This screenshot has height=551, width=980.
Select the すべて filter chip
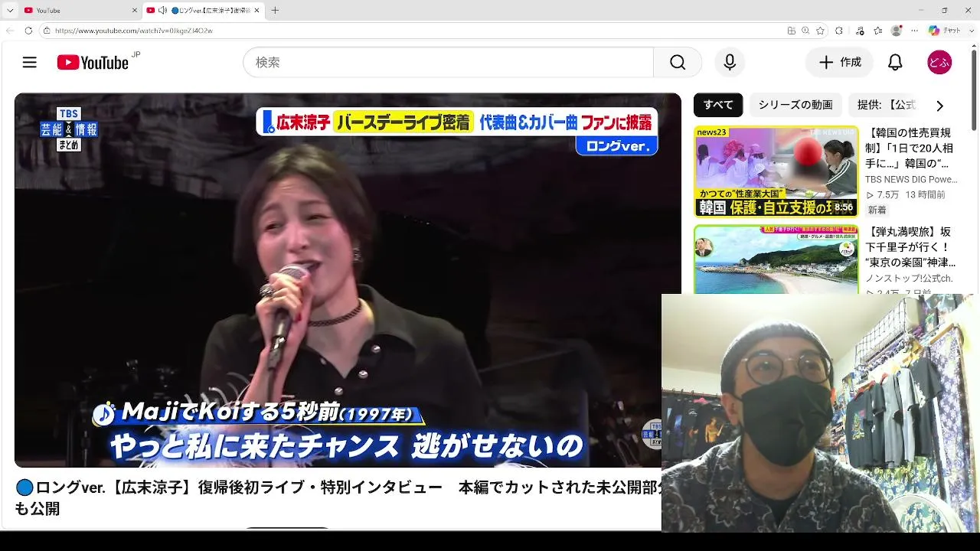718,105
